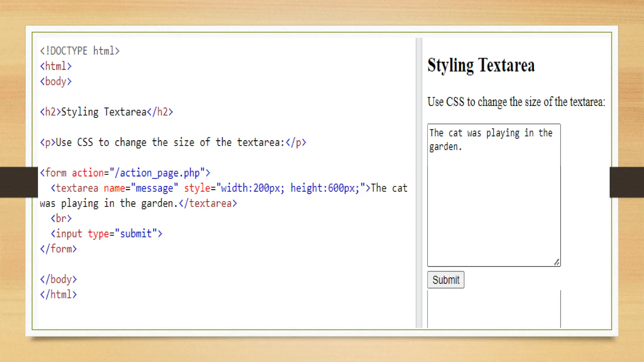Click the Styling Textarea heading in preview

click(x=481, y=65)
